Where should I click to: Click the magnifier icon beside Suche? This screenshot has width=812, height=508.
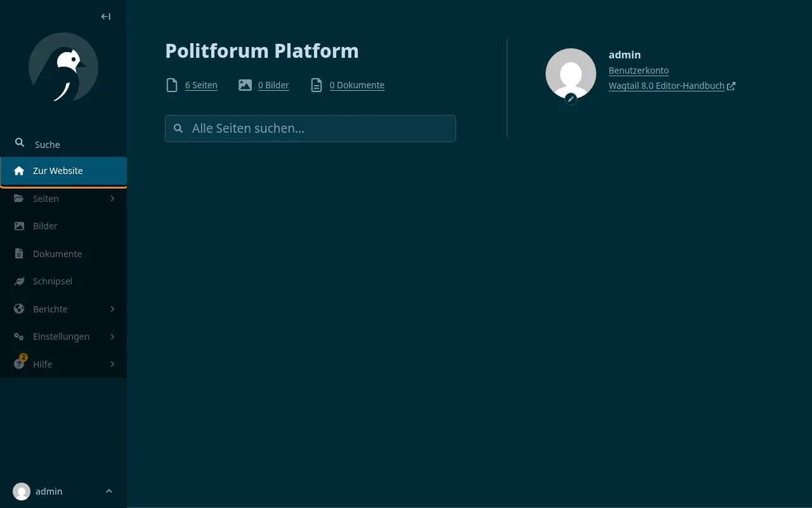pos(20,143)
